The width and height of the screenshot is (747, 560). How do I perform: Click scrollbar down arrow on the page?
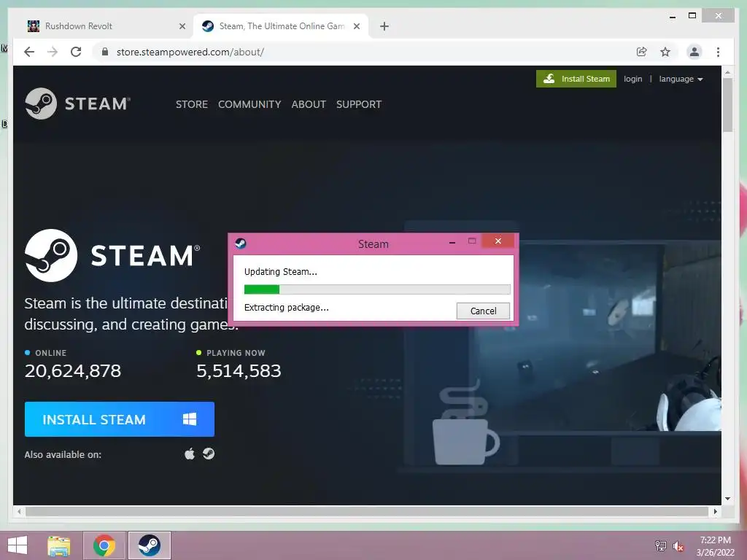tap(727, 499)
